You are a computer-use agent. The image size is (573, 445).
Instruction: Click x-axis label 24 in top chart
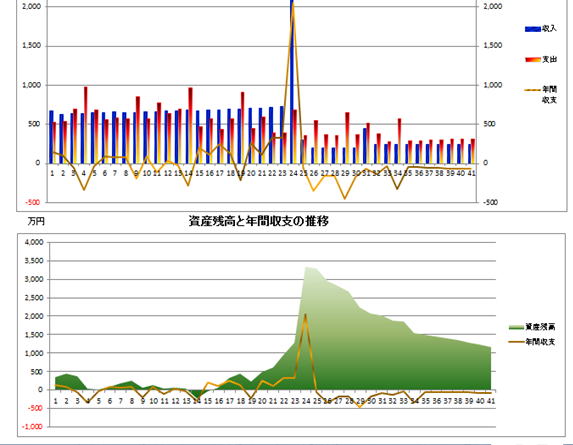tap(293, 173)
